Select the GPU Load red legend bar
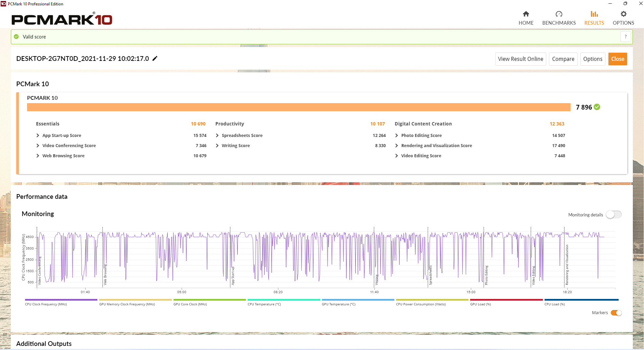644x350 pixels. [x=506, y=300]
